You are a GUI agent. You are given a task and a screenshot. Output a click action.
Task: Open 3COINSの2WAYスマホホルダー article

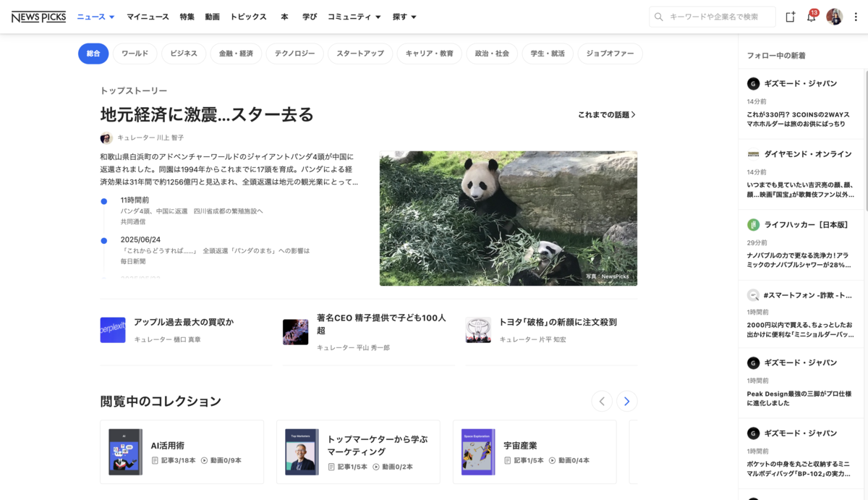pyautogui.click(x=799, y=119)
